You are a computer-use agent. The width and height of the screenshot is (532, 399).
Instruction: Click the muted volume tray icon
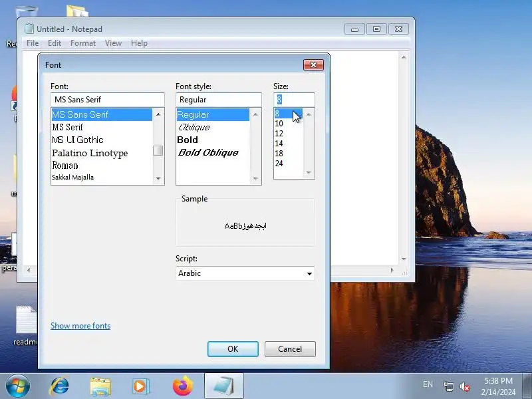[465, 386]
